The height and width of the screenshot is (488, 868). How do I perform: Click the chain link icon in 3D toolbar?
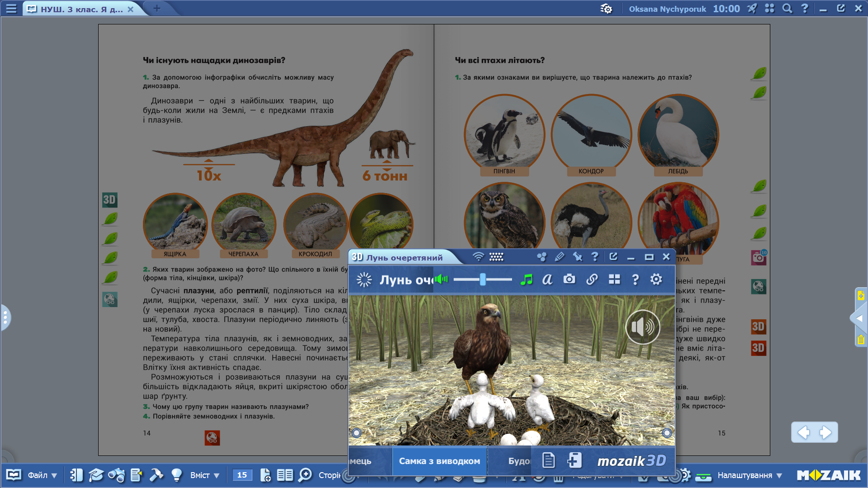[x=592, y=280]
